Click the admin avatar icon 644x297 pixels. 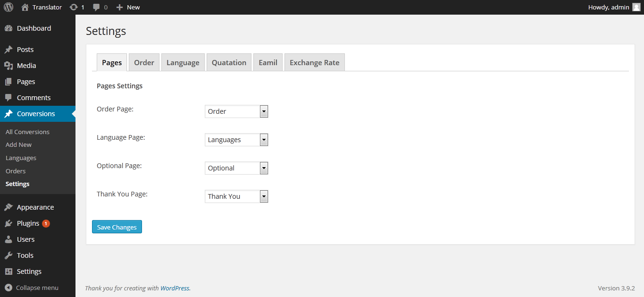pyautogui.click(x=636, y=7)
